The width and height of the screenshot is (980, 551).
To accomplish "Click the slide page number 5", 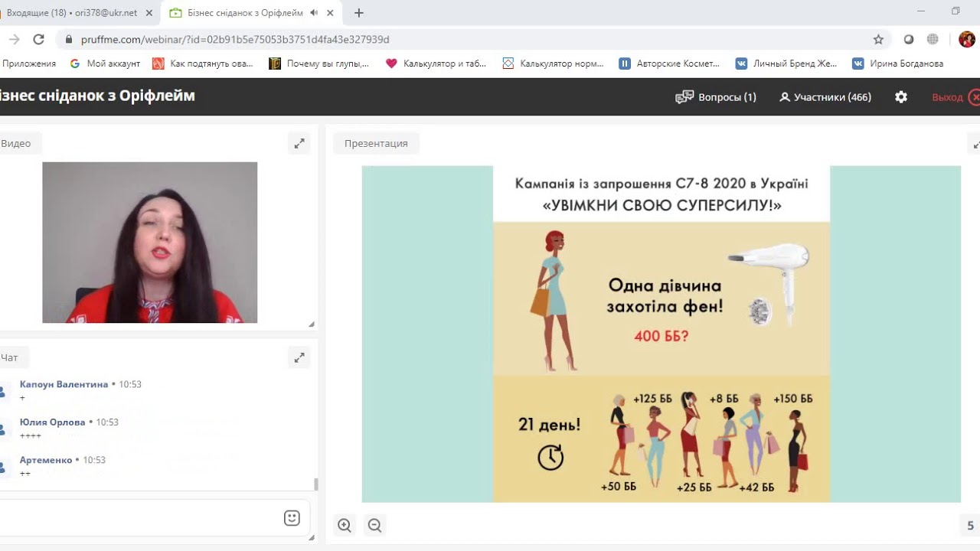I will click(970, 526).
